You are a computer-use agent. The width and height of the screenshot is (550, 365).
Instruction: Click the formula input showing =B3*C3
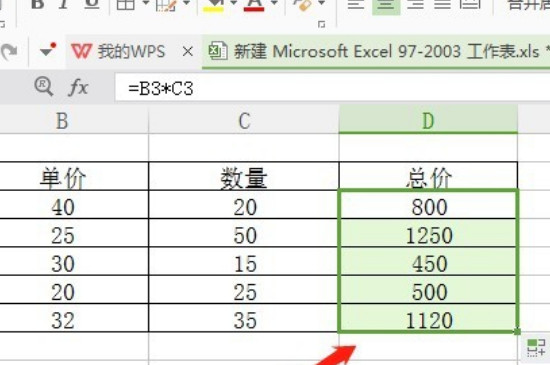point(333,88)
